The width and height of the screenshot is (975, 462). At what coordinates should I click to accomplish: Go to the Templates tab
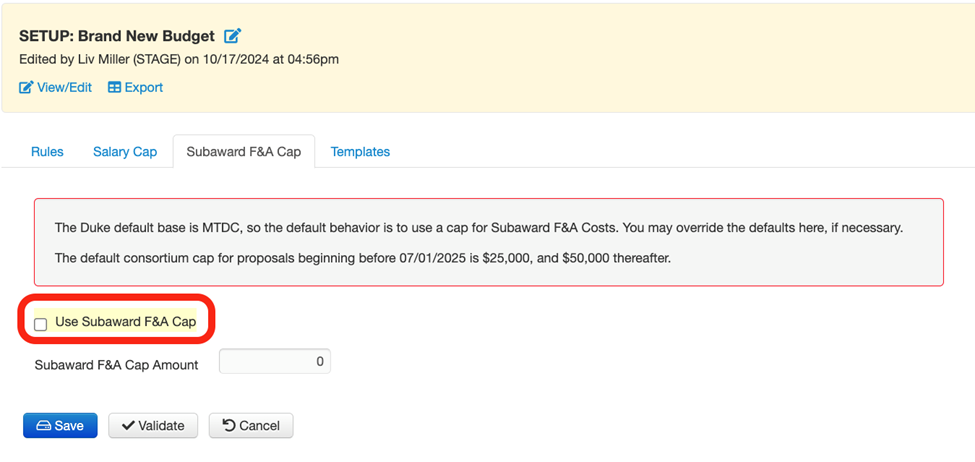pos(360,152)
